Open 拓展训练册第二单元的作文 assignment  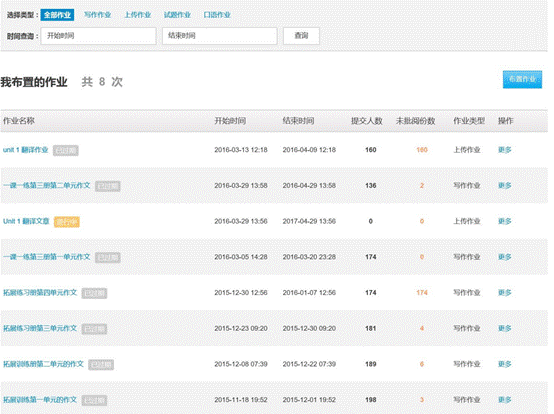pyautogui.click(x=43, y=364)
